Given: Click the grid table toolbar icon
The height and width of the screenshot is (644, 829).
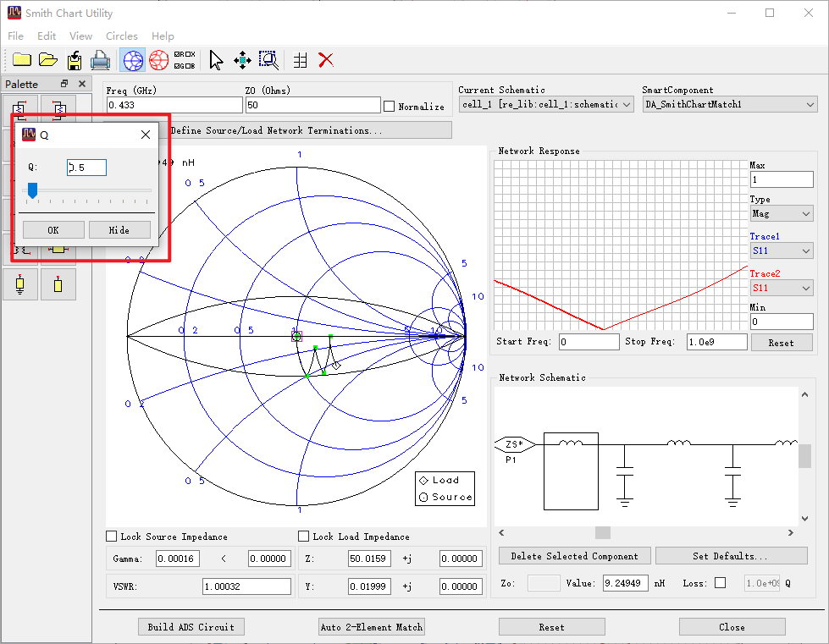Looking at the screenshot, I should pyautogui.click(x=301, y=60).
